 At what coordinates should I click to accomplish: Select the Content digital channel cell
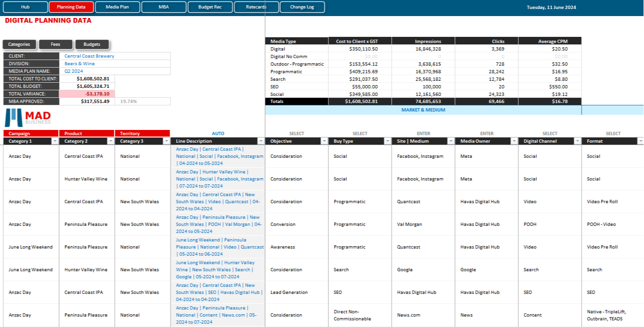click(x=550, y=315)
